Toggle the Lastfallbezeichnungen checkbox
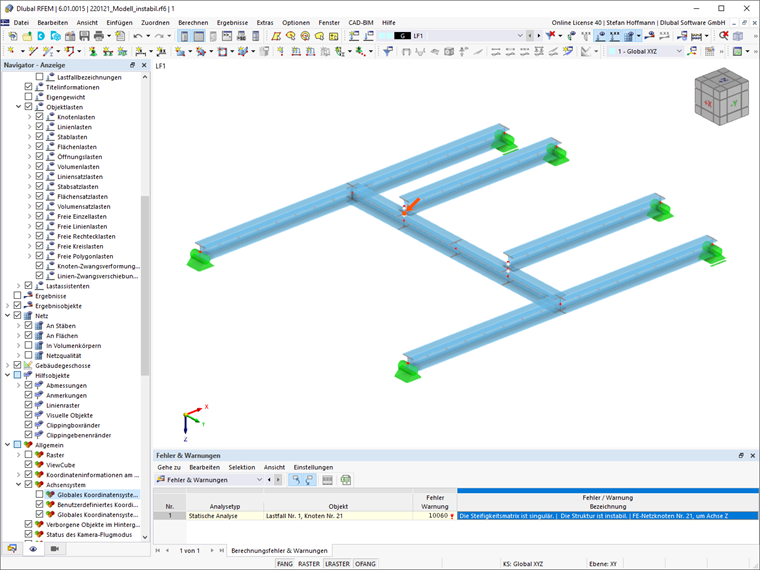The image size is (760, 570). click(x=40, y=77)
